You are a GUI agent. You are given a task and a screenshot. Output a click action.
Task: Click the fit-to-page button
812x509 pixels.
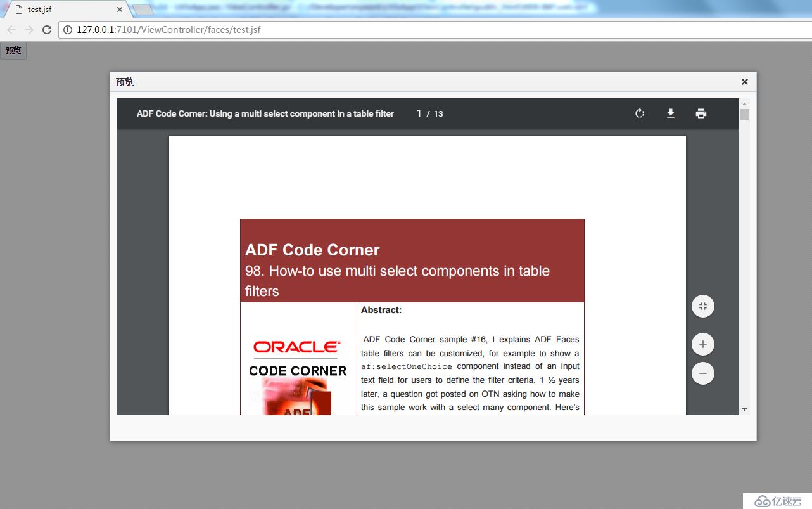pos(703,307)
